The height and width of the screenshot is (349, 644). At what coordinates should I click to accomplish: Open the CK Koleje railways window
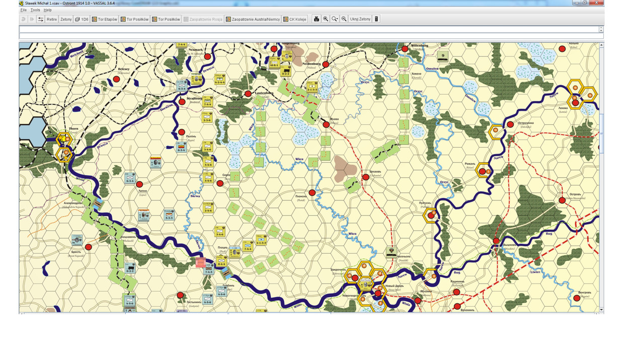pyautogui.click(x=295, y=19)
